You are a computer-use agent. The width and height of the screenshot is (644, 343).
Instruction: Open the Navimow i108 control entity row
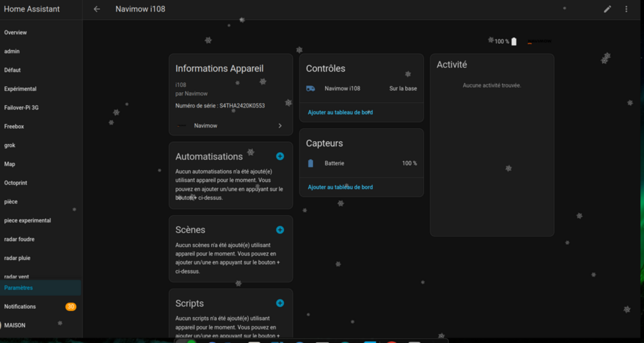coord(361,88)
